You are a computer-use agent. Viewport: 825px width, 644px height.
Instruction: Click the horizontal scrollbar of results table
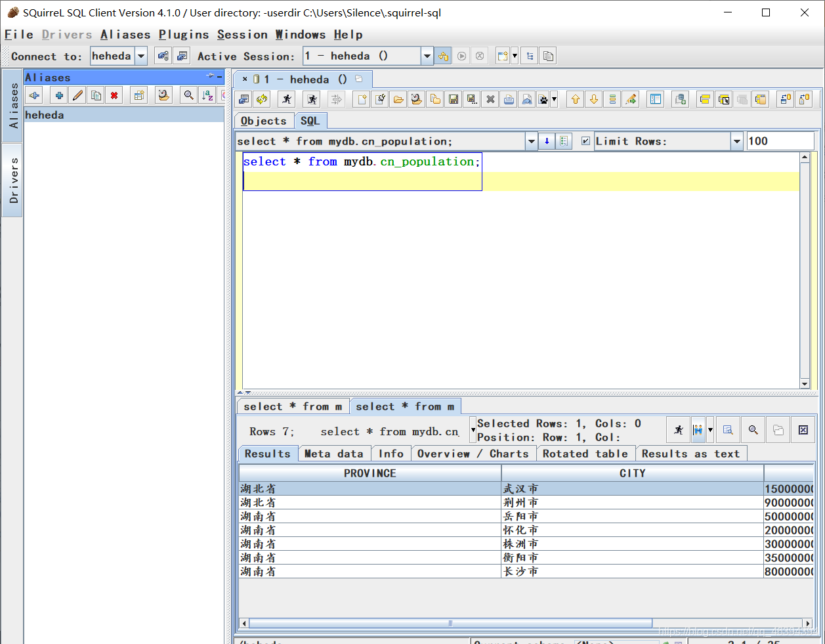450,623
